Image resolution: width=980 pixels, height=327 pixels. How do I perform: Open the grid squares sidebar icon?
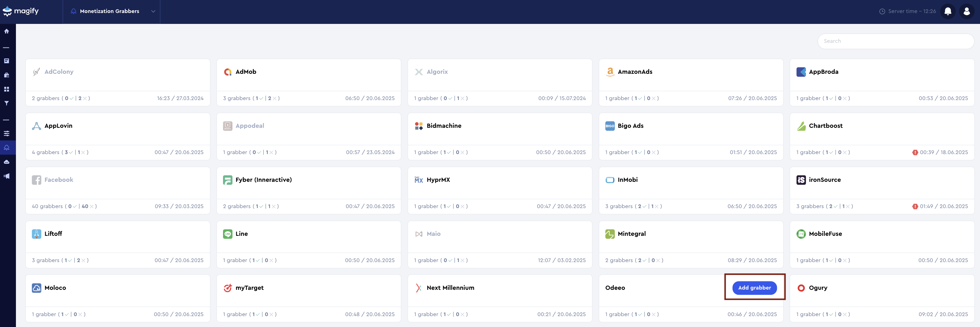pos(6,89)
